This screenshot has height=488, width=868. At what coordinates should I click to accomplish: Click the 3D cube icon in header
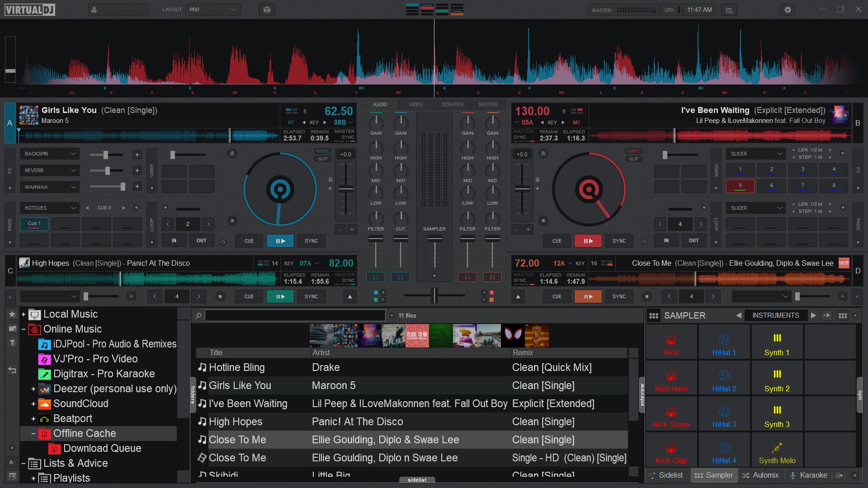pyautogui.click(x=267, y=9)
